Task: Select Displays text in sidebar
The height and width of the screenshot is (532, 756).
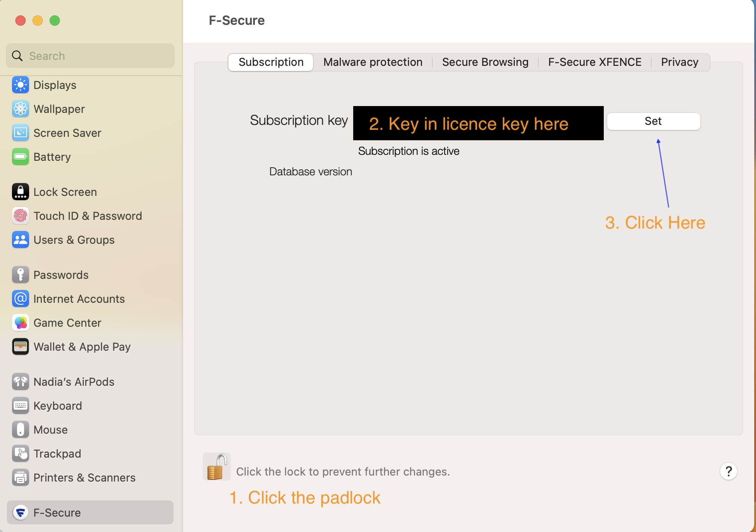Action: click(x=55, y=85)
